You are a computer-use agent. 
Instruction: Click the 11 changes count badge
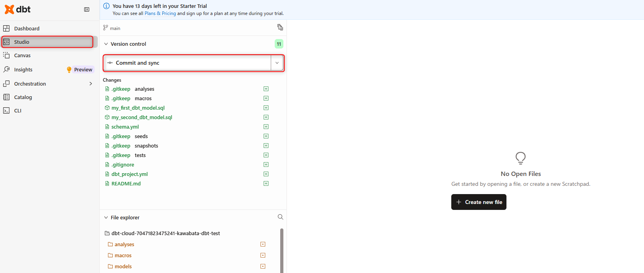(279, 44)
